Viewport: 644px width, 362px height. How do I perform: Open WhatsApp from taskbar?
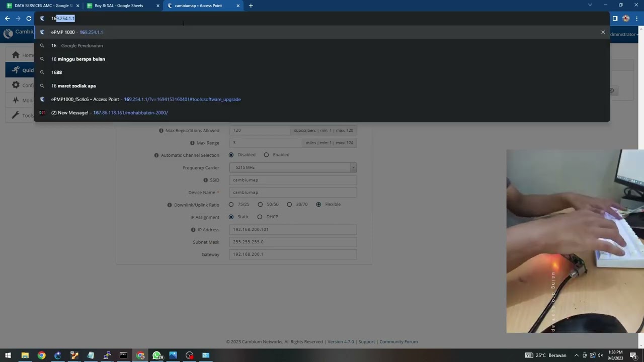(x=156, y=355)
